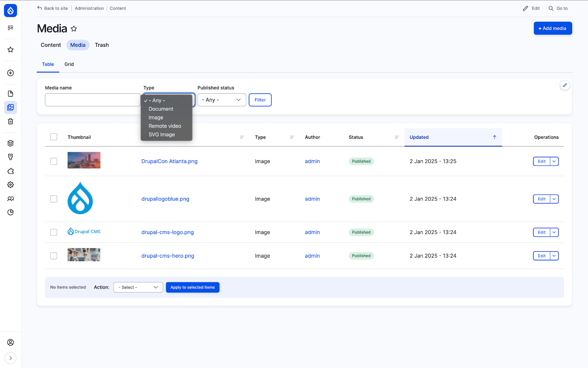588x368 pixels.
Task: Open the user account icon in sidebar
Action: 10,342
